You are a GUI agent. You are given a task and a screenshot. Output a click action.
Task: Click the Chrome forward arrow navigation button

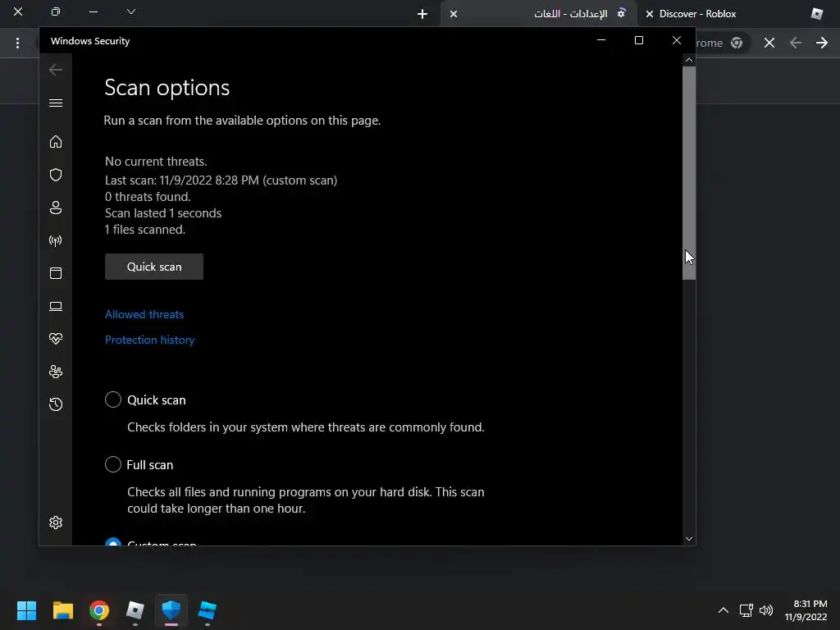coord(822,43)
